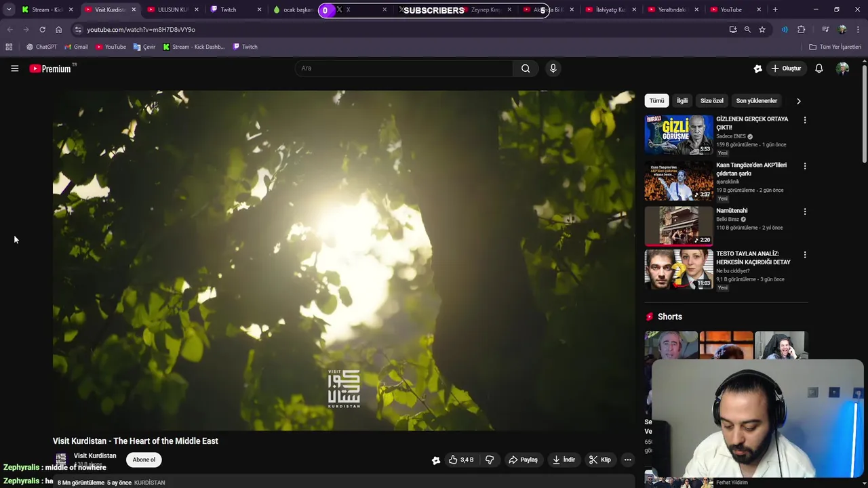Screen dimensions: 868x488
Task: Go back with the browser back arrow
Action: 9,30
